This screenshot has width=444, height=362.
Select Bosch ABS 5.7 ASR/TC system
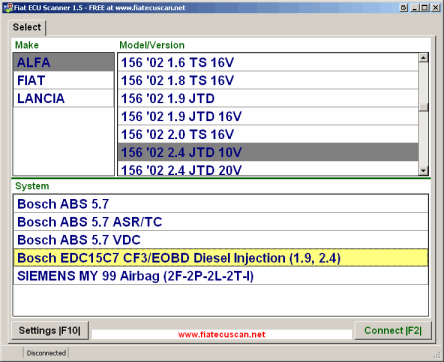[221, 222]
